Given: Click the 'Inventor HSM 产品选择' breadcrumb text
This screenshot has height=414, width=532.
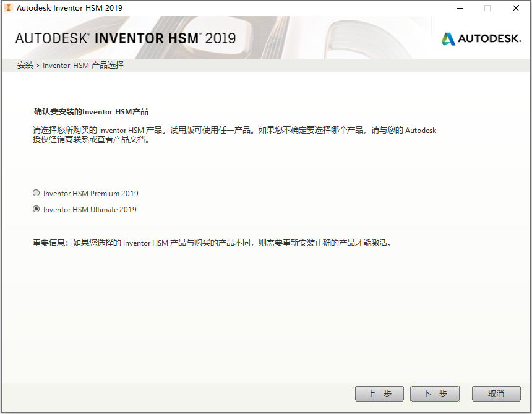Looking at the screenshot, I should pos(83,65).
